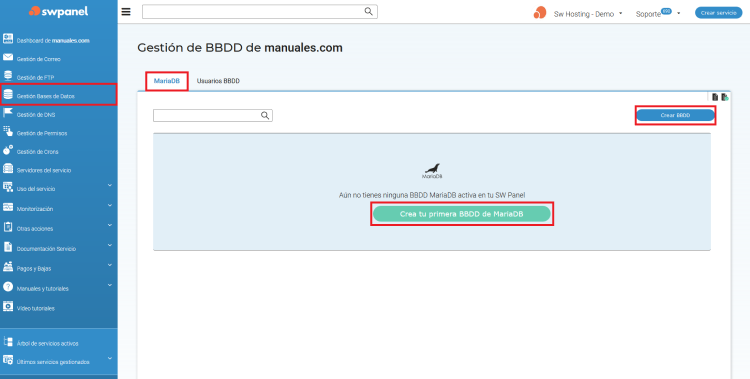Click the second document export icon with green badge
Viewport: 750px width, 379px height.
pos(725,97)
